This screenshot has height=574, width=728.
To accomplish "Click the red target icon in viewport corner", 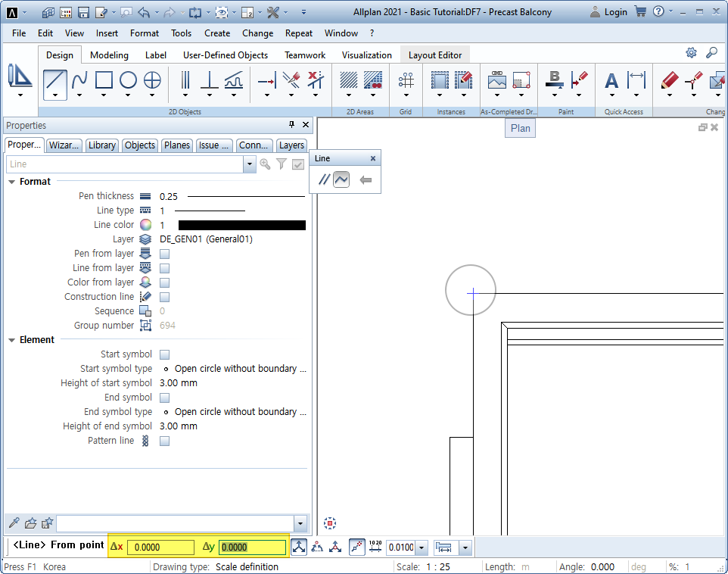I will (x=330, y=523).
